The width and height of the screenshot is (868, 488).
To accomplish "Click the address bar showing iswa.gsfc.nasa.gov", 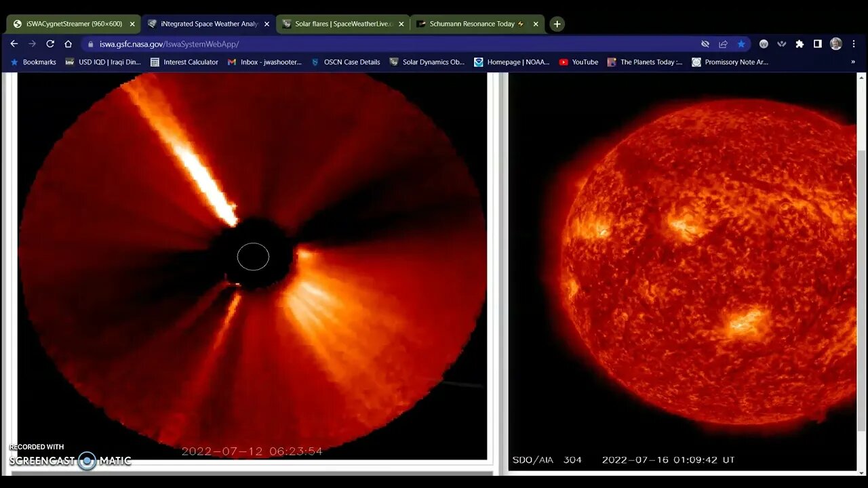I will 393,43.
